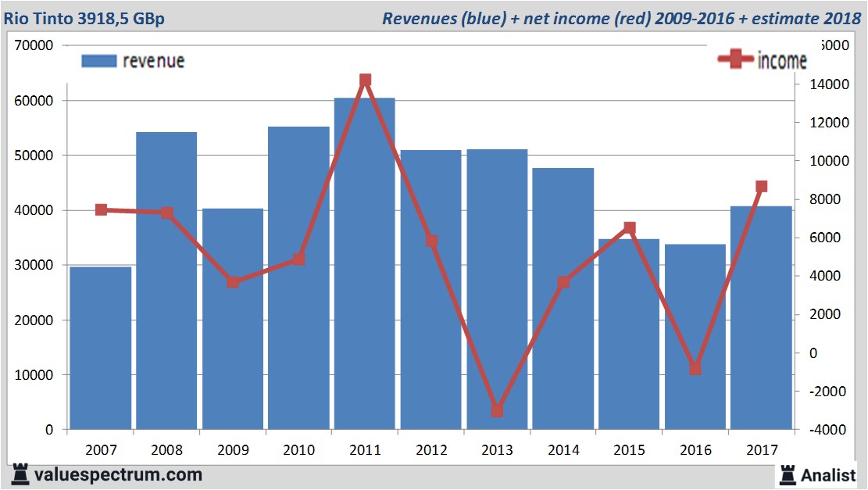868x490 pixels.
Task: Select the 2015 revenue bar
Action: tap(629, 334)
